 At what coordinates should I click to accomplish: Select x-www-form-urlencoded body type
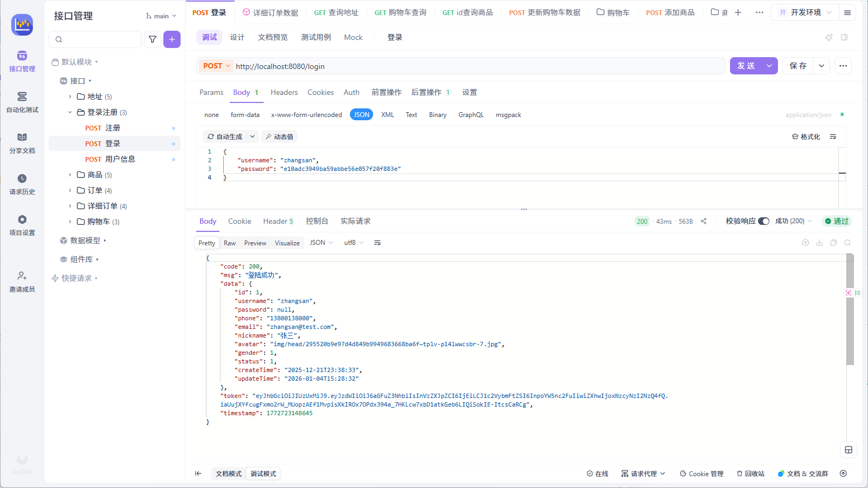point(306,115)
